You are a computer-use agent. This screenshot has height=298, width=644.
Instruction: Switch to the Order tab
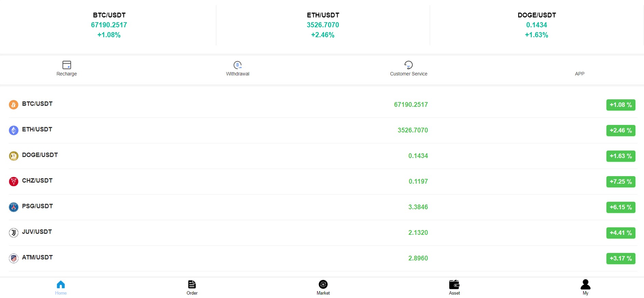tap(192, 287)
